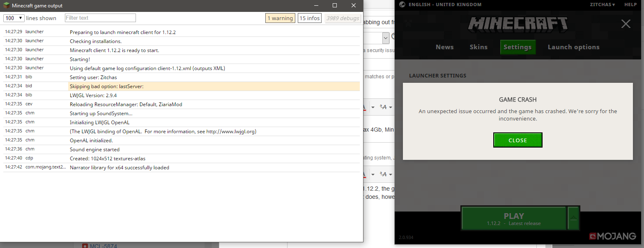The height and width of the screenshot is (248, 644).
Task: Close the game crash dialog
Action: pyautogui.click(x=517, y=140)
